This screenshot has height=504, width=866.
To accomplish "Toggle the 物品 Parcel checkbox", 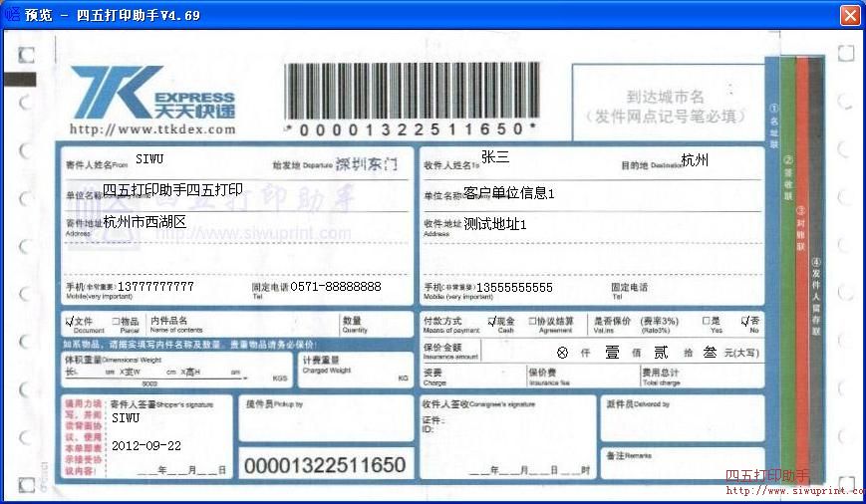I will 115,322.
